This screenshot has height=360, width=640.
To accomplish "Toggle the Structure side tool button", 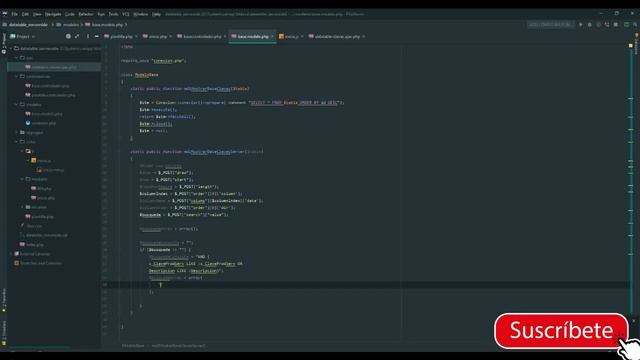I will click(x=4, y=332).
